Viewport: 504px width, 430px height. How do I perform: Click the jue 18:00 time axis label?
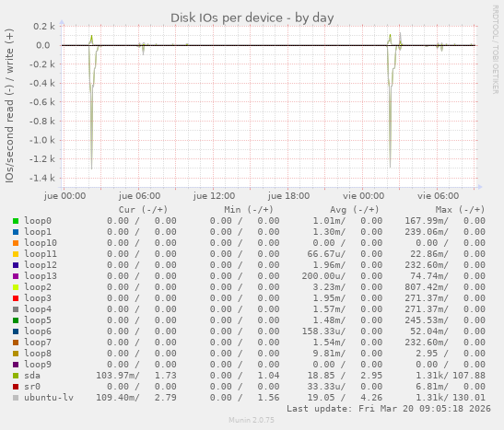[288, 196]
